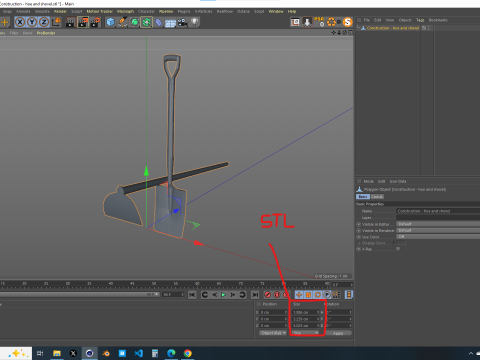Click the square icon left of drop-to-floor

295,22
